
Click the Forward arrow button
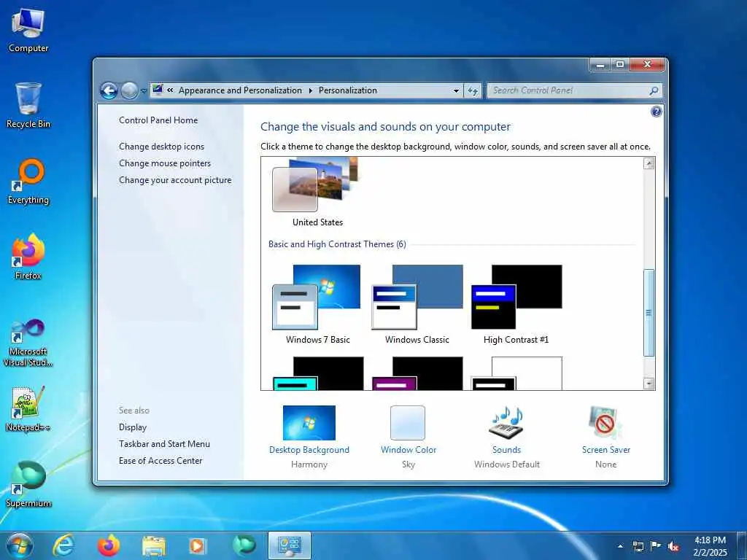(129, 90)
